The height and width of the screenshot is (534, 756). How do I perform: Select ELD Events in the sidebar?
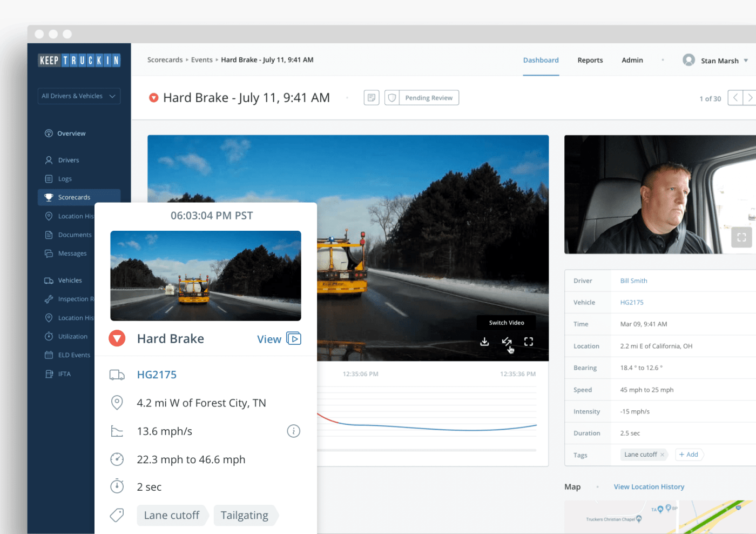(x=73, y=355)
